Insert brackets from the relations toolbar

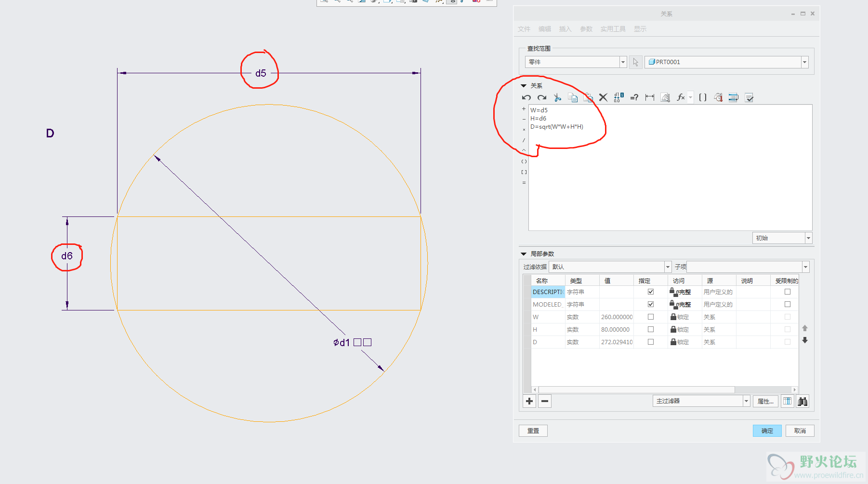point(703,97)
